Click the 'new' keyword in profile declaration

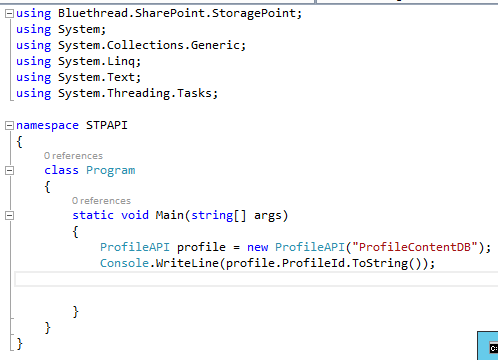tap(257, 247)
